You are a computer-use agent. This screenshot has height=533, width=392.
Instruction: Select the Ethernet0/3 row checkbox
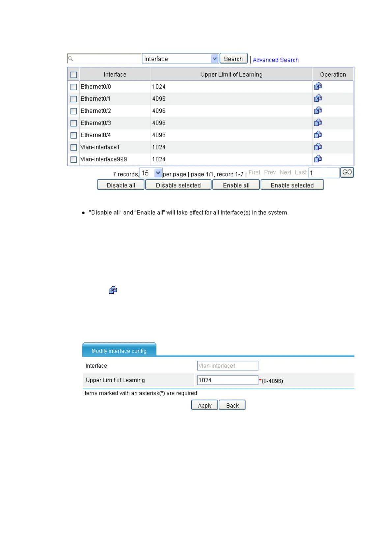(x=74, y=123)
